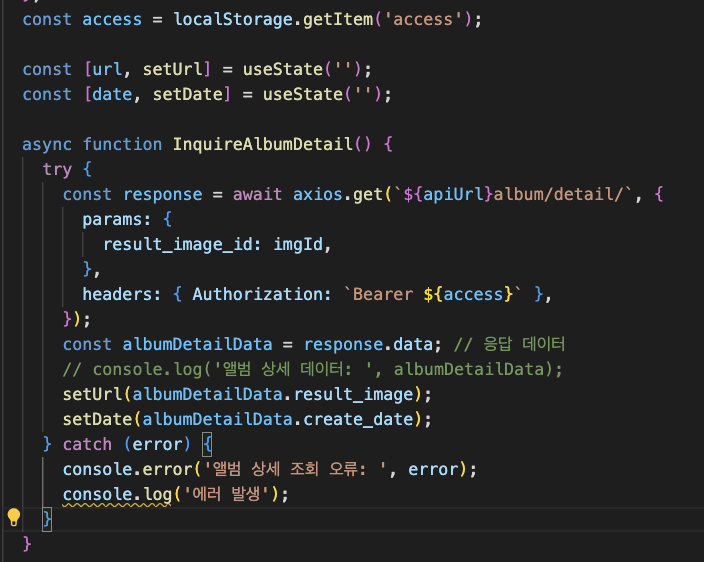Click the '앨범 상세 조회 오류: ' string
Image resolution: width=704 pixels, height=562 pixels.
[x=295, y=469]
